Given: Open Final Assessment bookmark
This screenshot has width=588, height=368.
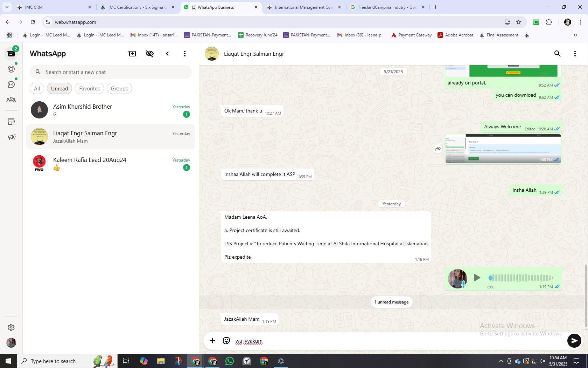Looking at the screenshot, I should [x=499, y=35].
